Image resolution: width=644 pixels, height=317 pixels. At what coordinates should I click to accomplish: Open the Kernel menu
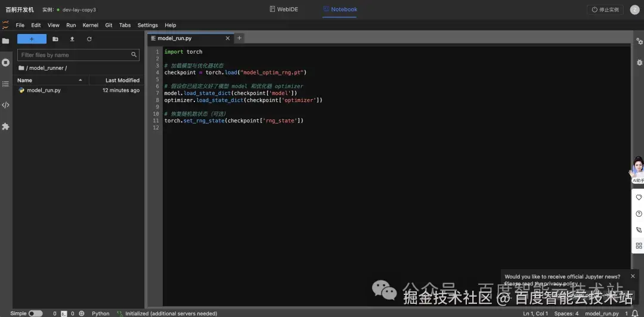click(x=91, y=25)
